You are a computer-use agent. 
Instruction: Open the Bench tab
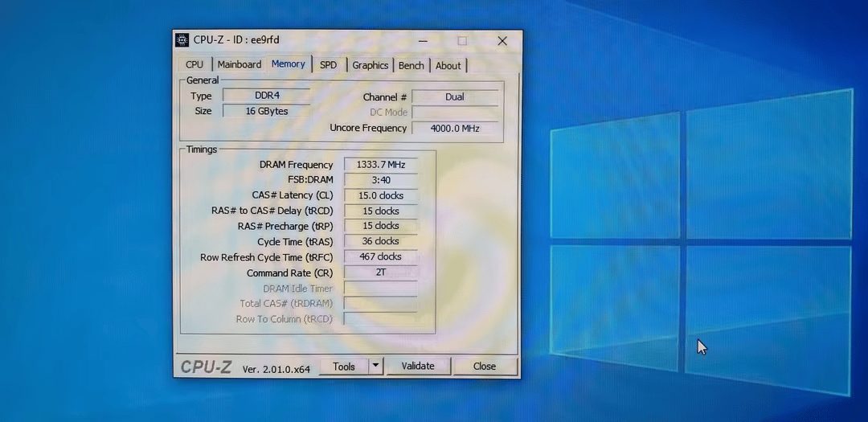coord(411,65)
